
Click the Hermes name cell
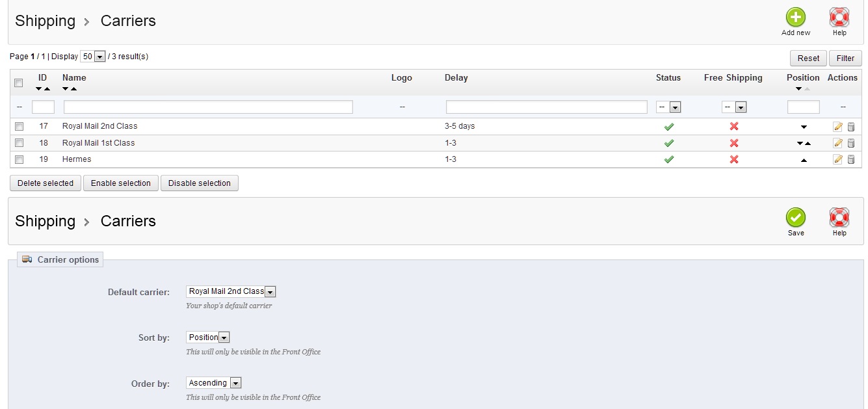click(77, 159)
